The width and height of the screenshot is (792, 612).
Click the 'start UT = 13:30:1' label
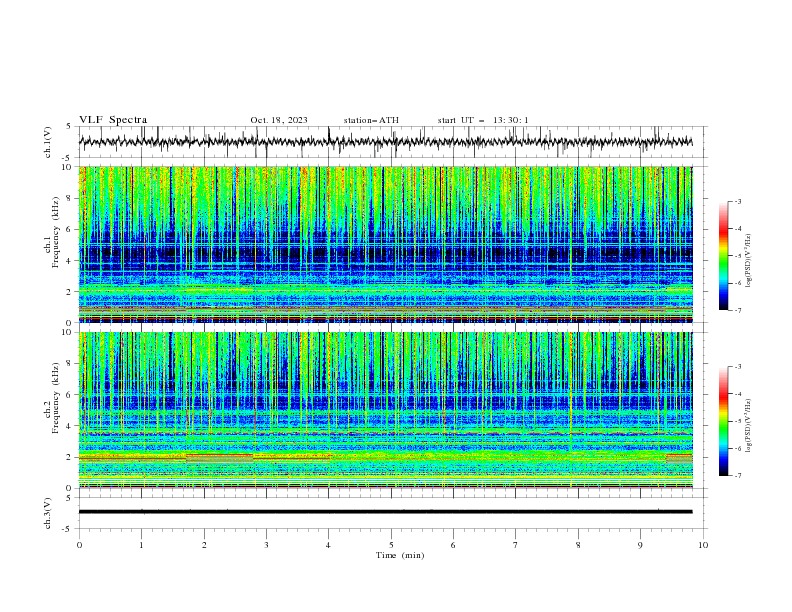[x=483, y=120]
